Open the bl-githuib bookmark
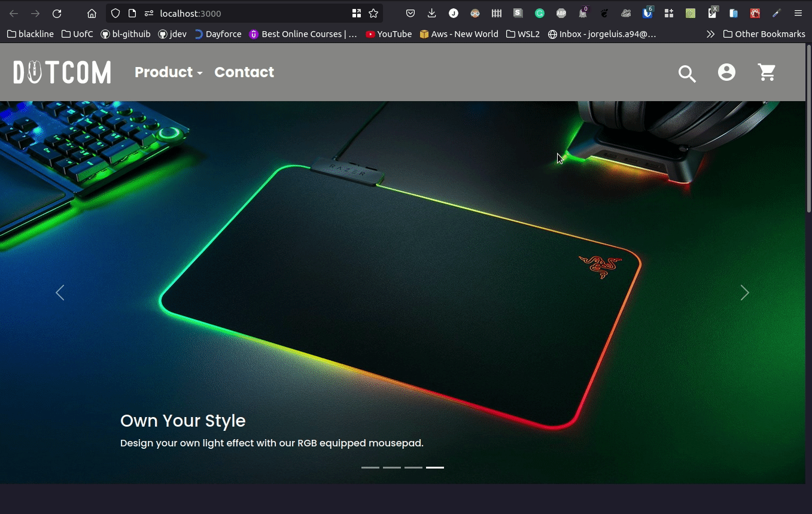Image resolution: width=812 pixels, height=514 pixels. click(126, 34)
